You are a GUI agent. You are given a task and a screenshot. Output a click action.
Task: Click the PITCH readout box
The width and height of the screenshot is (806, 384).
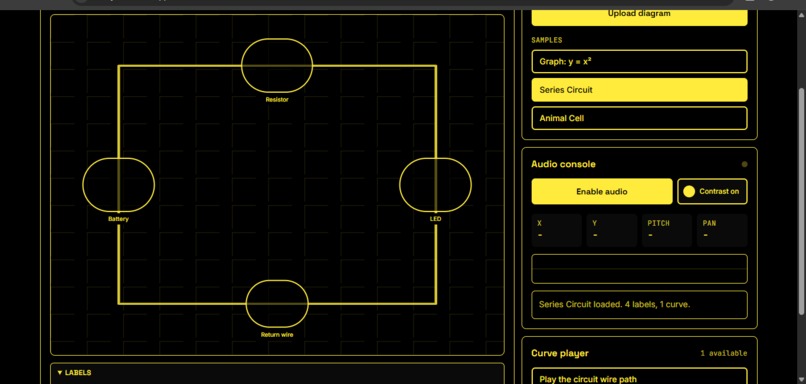click(x=667, y=230)
